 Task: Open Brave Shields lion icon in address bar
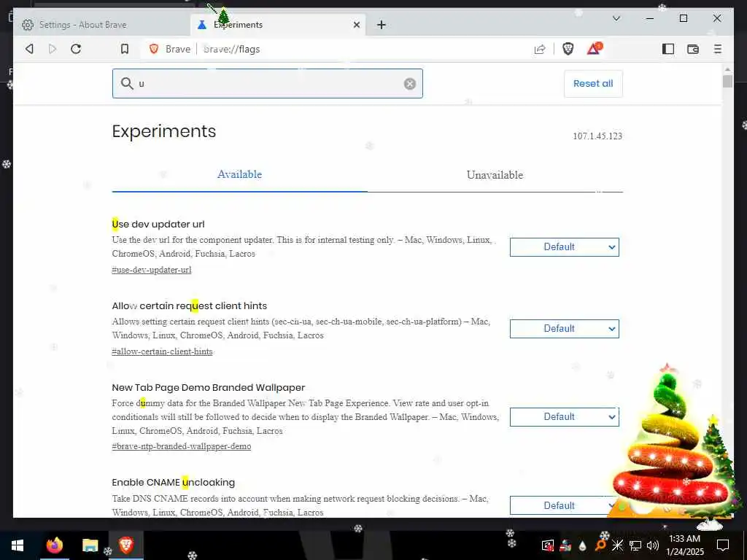[568, 49]
